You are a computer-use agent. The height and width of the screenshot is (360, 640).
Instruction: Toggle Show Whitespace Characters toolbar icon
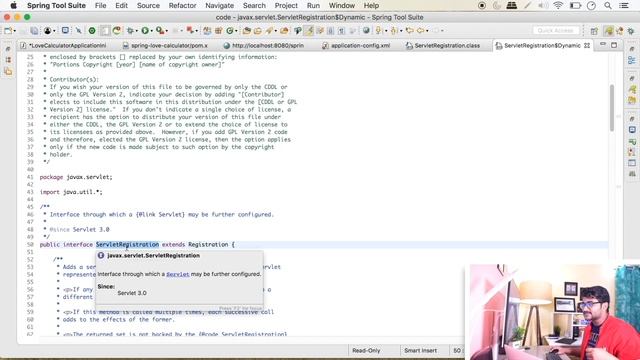[x=341, y=31]
